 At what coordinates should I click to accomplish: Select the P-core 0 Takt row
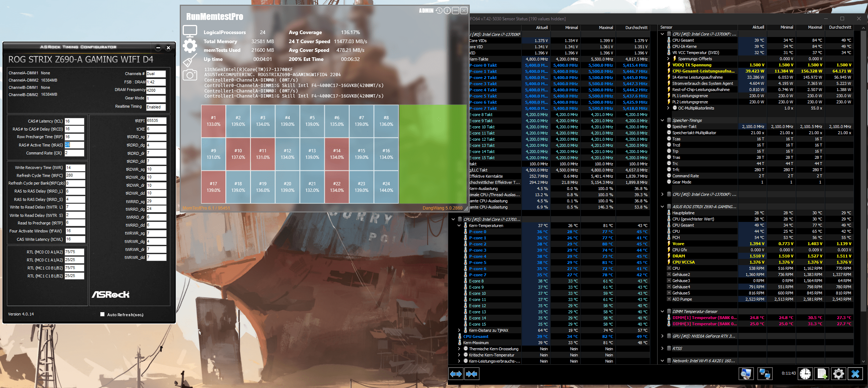tap(559, 65)
